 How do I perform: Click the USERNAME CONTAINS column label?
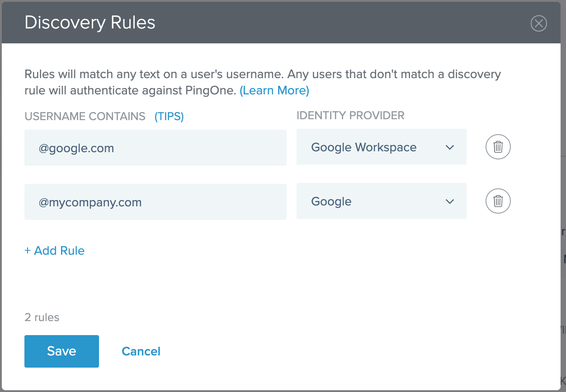coord(85,117)
